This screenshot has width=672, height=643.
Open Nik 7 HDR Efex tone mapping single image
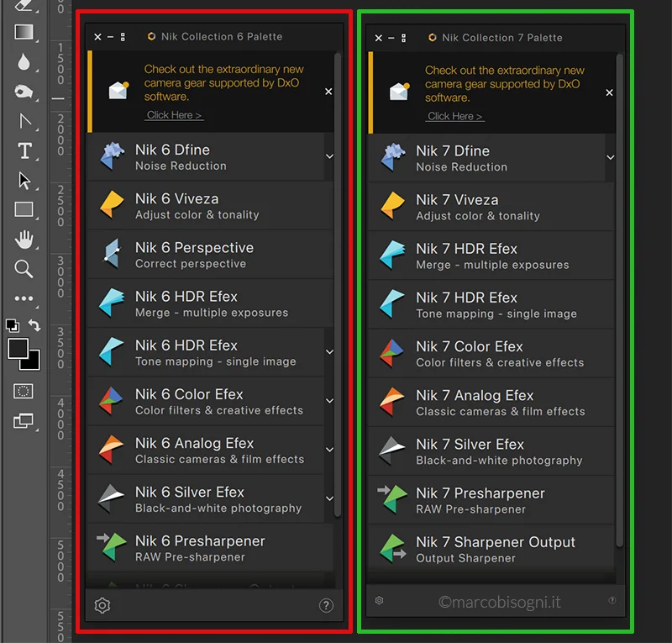point(491,304)
